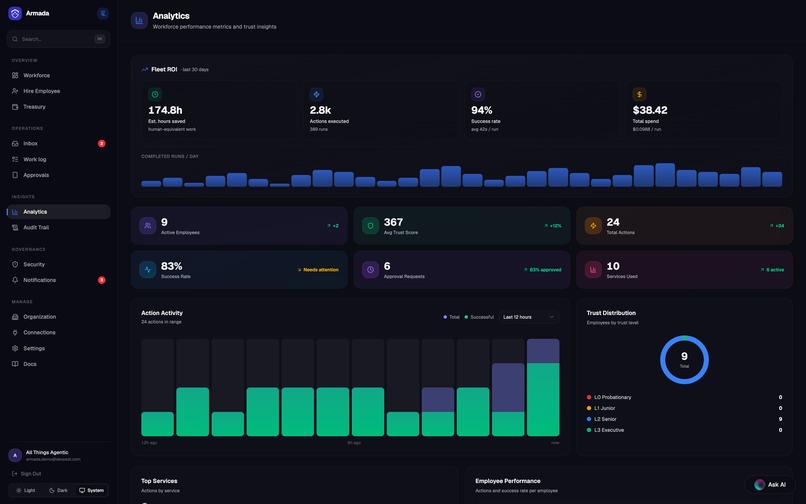The height and width of the screenshot is (504, 806).
Task: Click the Connections plug icon
Action: pyautogui.click(x=15, y=333)
